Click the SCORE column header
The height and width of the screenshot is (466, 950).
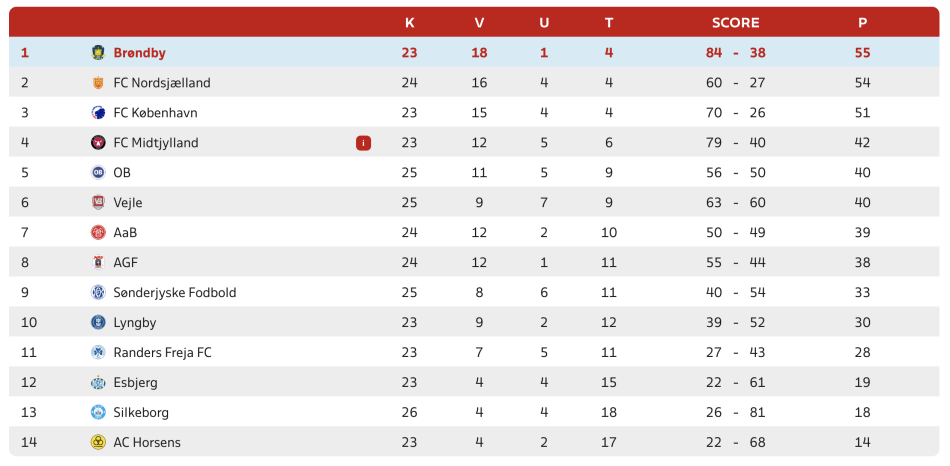click(x=736, y=23)
